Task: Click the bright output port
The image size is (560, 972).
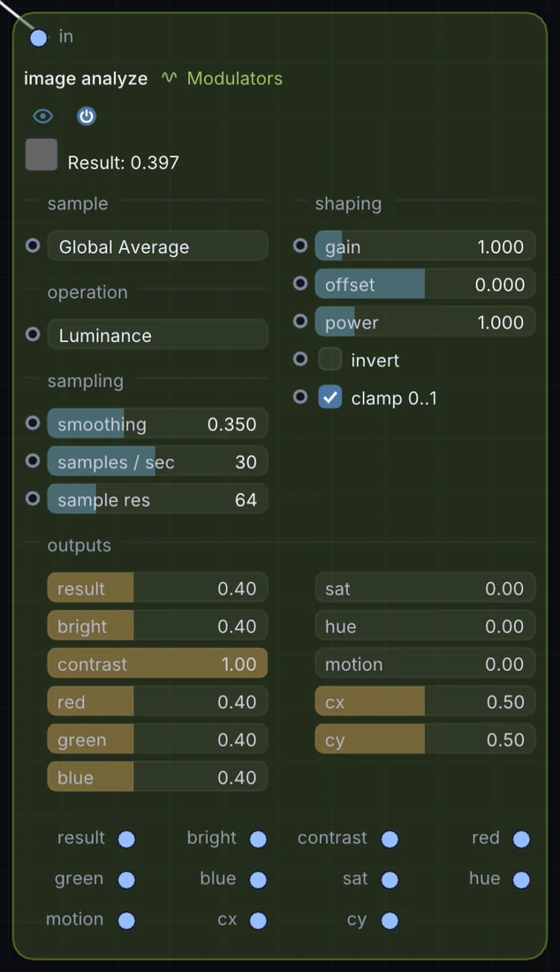Action: tap(258, 839)
